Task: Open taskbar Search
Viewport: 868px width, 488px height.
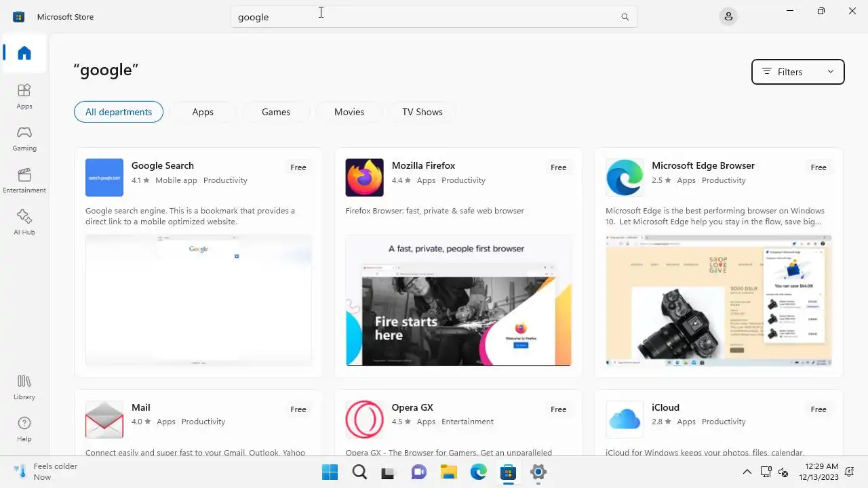Action: [x=359, y=472]
